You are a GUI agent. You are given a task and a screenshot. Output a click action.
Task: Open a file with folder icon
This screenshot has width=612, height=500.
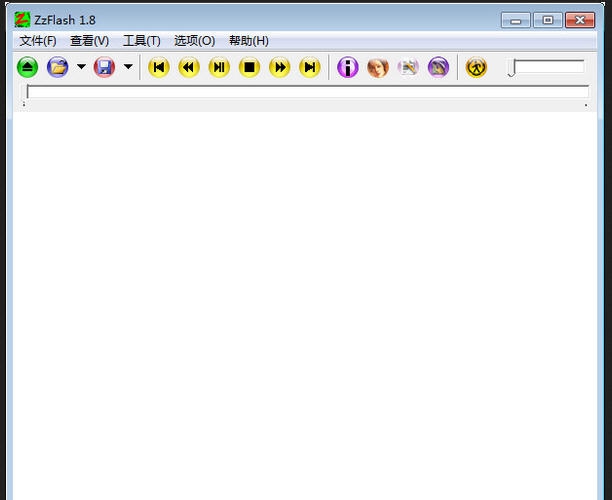click(58, 67)
